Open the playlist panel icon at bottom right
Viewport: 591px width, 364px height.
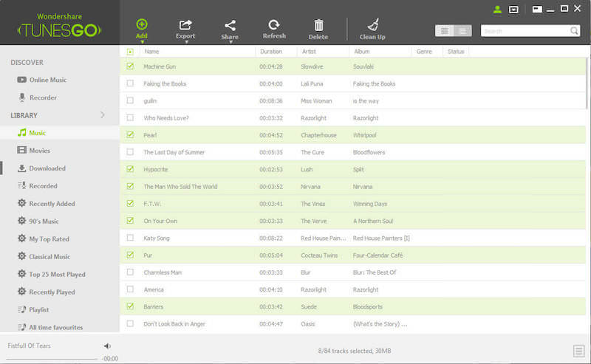click(579, 351)
